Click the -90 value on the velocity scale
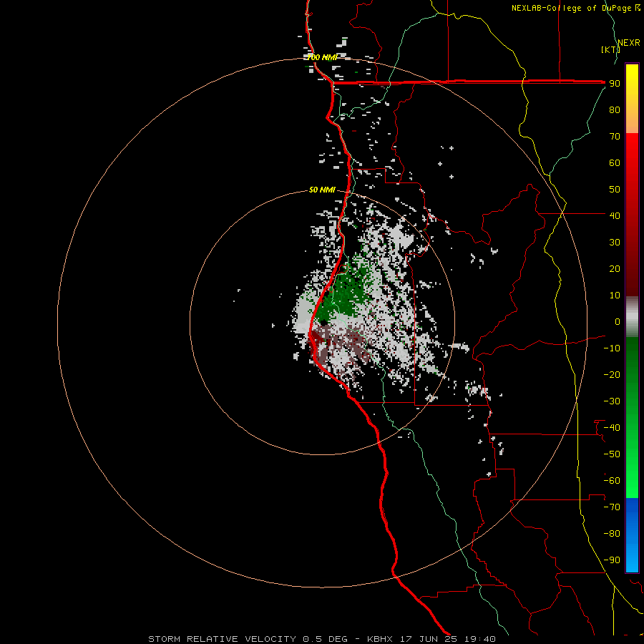The width and height of the screenshot is (644, 644). pos(612,560)
